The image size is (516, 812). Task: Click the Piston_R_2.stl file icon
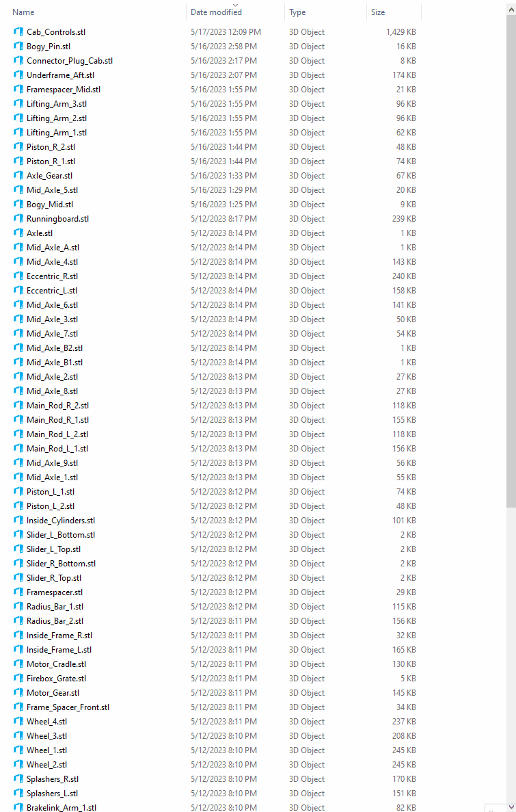(18, 146)
